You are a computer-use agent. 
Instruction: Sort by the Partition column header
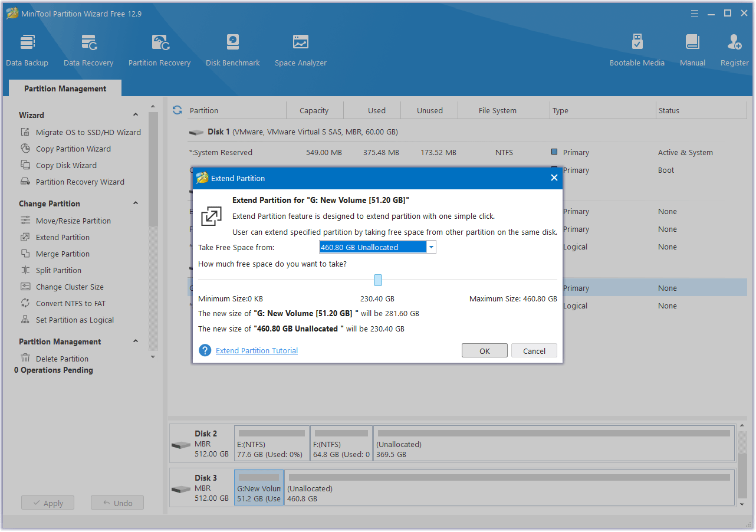tap(236, 110)
